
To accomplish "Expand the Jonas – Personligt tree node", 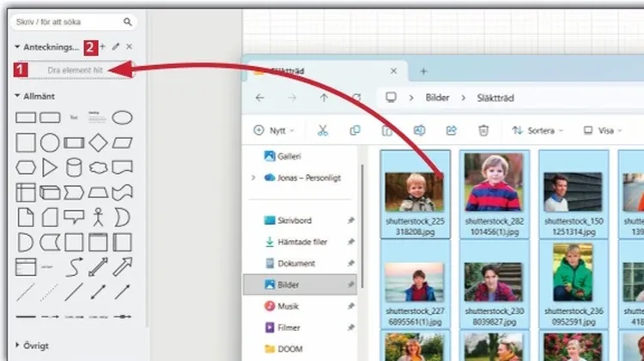I will coord(253,177).
